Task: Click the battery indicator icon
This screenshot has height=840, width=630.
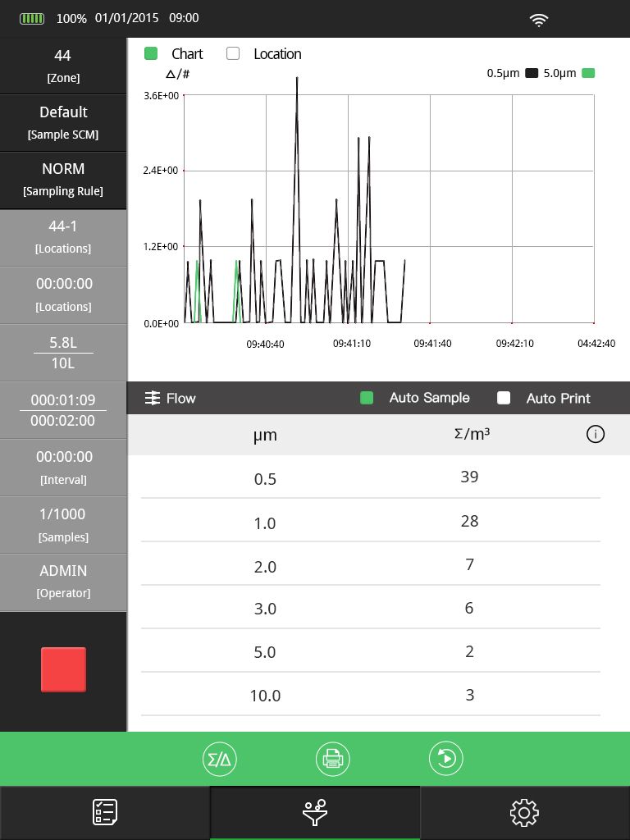Action: (x=33, y=18)
